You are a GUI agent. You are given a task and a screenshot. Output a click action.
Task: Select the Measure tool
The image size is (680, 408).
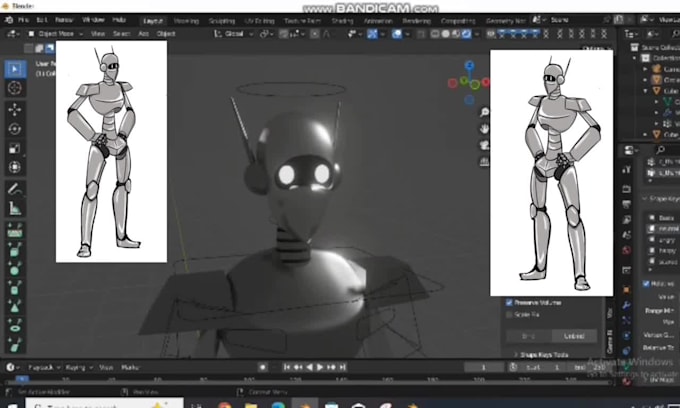tap(15, 209)
